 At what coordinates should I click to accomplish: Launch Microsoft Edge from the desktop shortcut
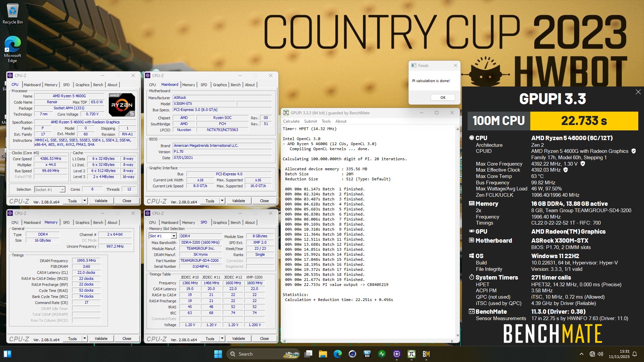[x=13, y=49]
